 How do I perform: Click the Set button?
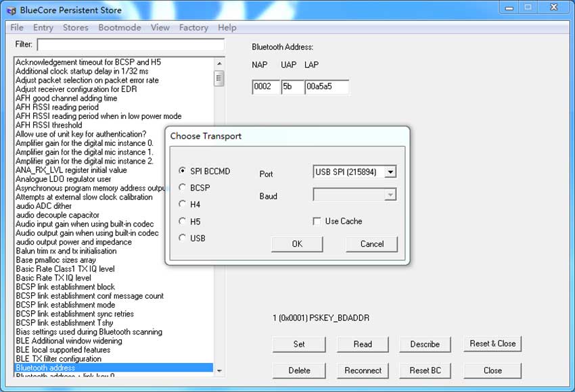tap(299, 344)
